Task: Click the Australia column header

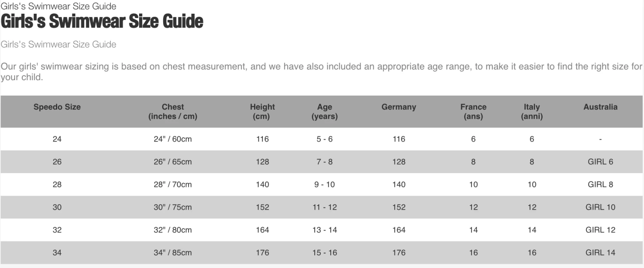Action: coord(600,107)
